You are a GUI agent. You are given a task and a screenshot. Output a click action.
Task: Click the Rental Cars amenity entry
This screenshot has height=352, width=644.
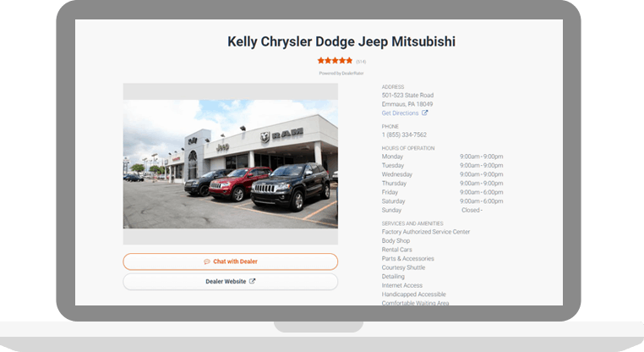(396, 250)
